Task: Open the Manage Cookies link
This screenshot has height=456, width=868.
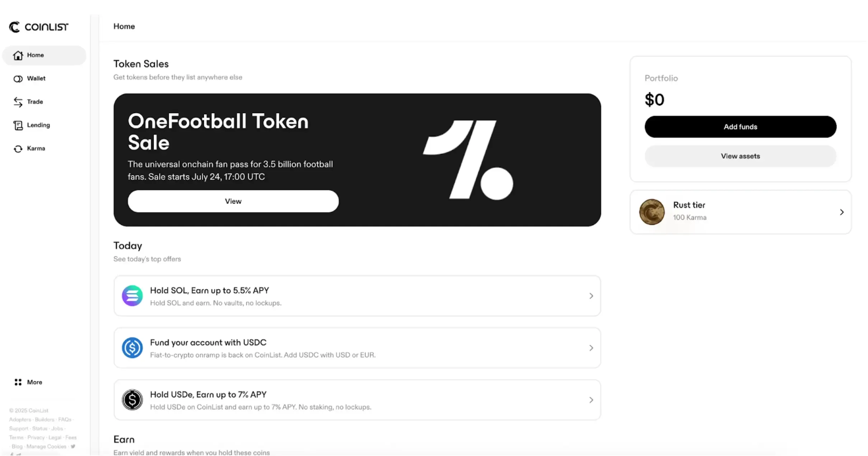Action: click(46, 446)
